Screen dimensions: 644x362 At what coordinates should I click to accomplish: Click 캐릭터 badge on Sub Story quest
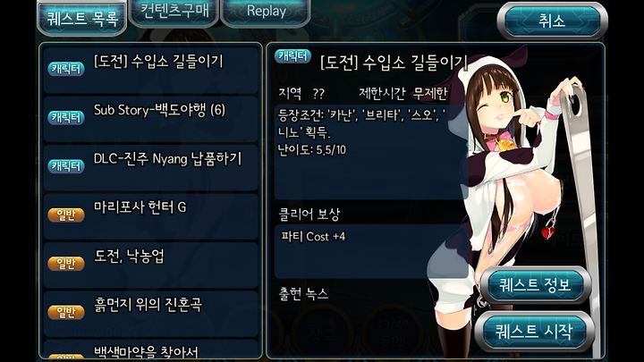click(x=65, y=117)
